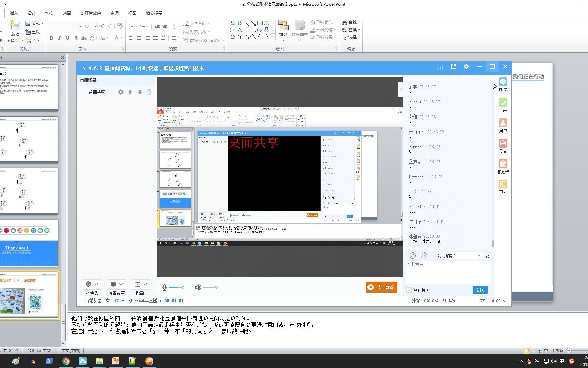The height and width of the screenshot is (368, 588).
Task: Open the 答题卡 answer card icon
Action: tap(503, 164)
